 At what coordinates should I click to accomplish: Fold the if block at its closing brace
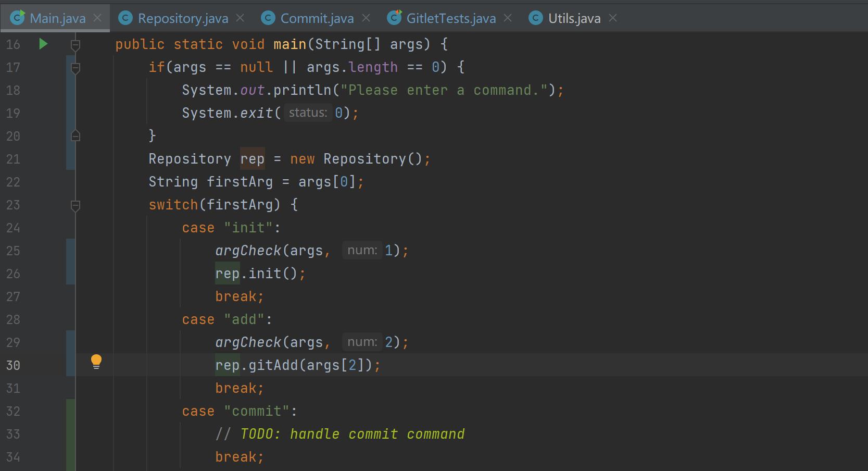point(76,136)
